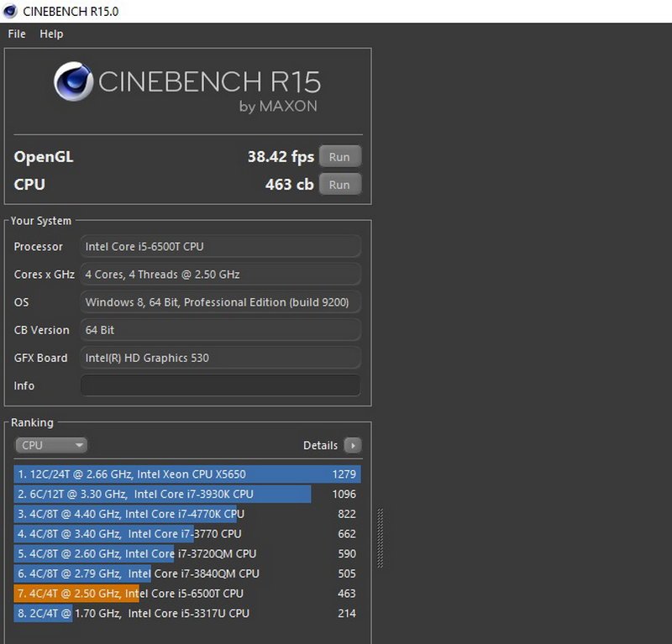Select the Processor field value

[220, 247]
